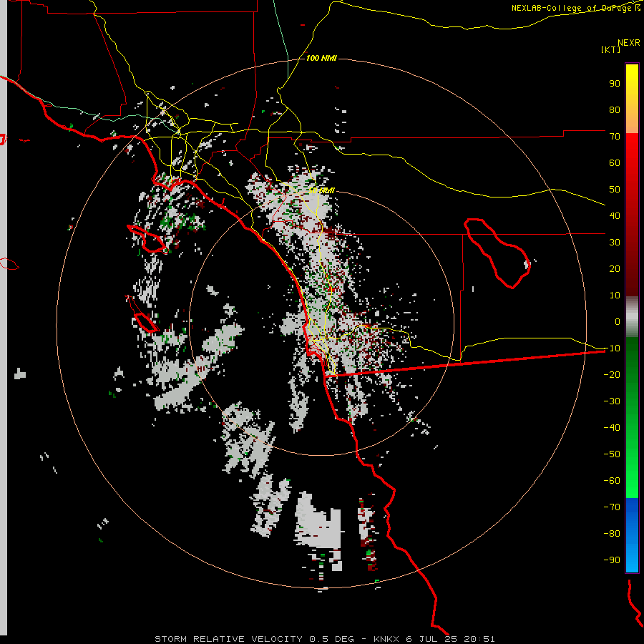Click the blue segment of the color bar
Viewport: 644px width, 644px height.
632,535
